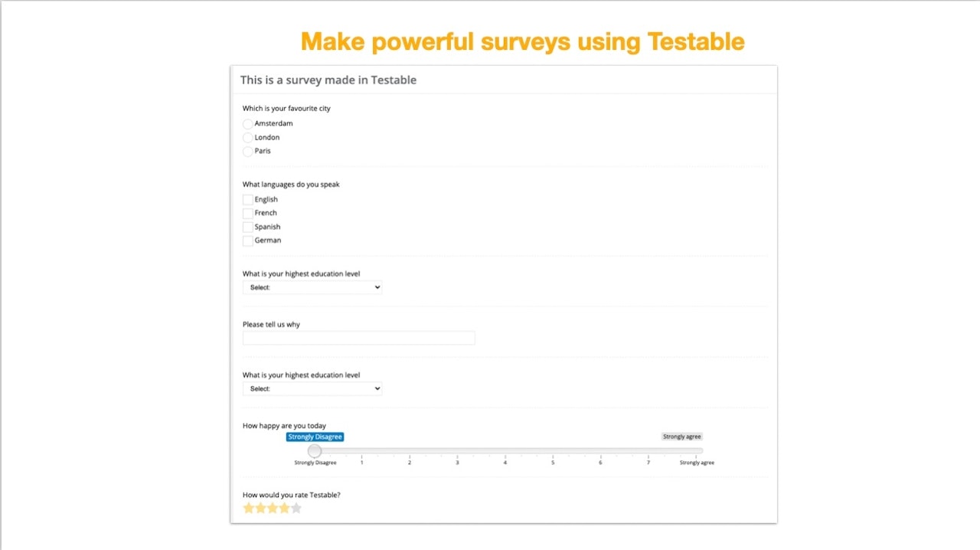
Task: Pick the third star rating
Action: point(273,508)
